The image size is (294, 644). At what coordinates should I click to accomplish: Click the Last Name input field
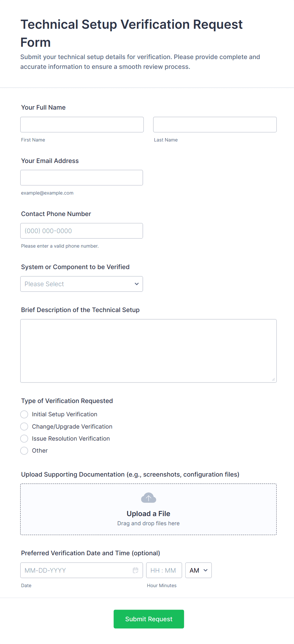(x=215, y=124)
